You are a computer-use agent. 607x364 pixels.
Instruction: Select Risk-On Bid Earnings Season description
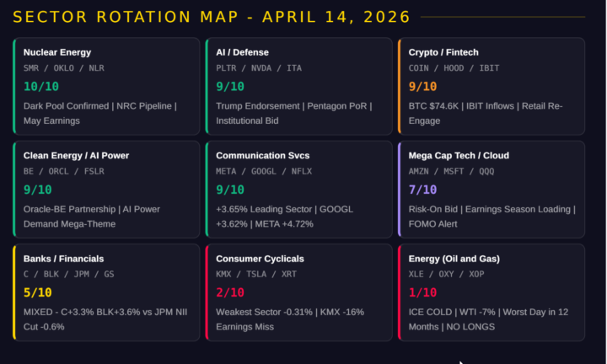coord(492,217)
